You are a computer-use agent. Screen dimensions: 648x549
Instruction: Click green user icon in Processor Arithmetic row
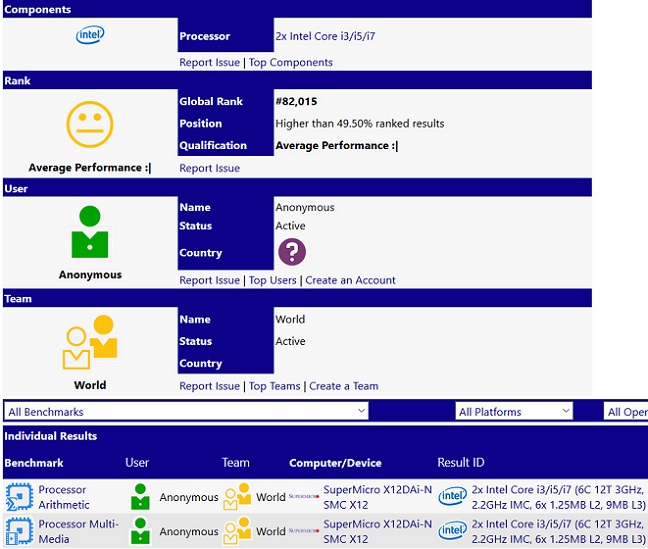[140, 496]
